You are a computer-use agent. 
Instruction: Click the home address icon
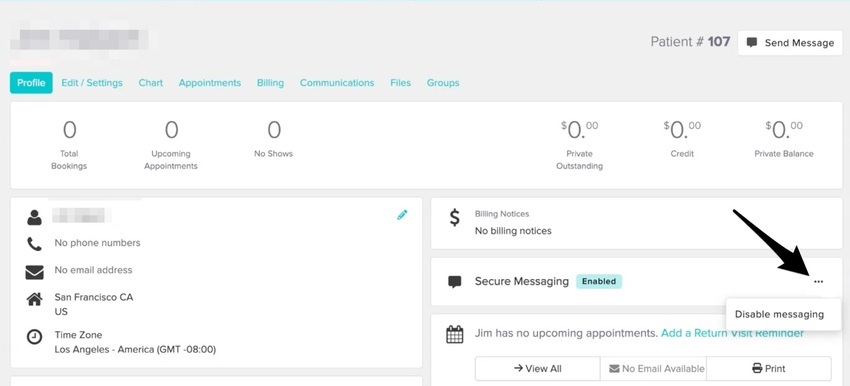[34, 299]
